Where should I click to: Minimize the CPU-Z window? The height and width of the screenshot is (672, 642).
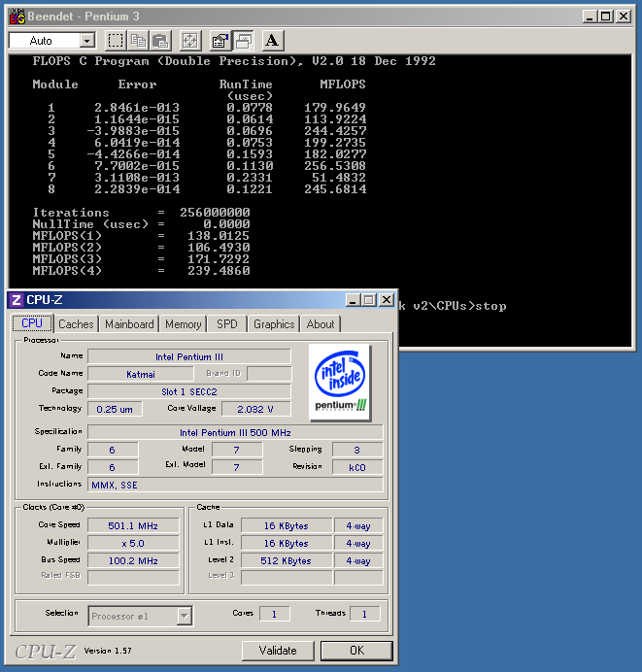353,300
